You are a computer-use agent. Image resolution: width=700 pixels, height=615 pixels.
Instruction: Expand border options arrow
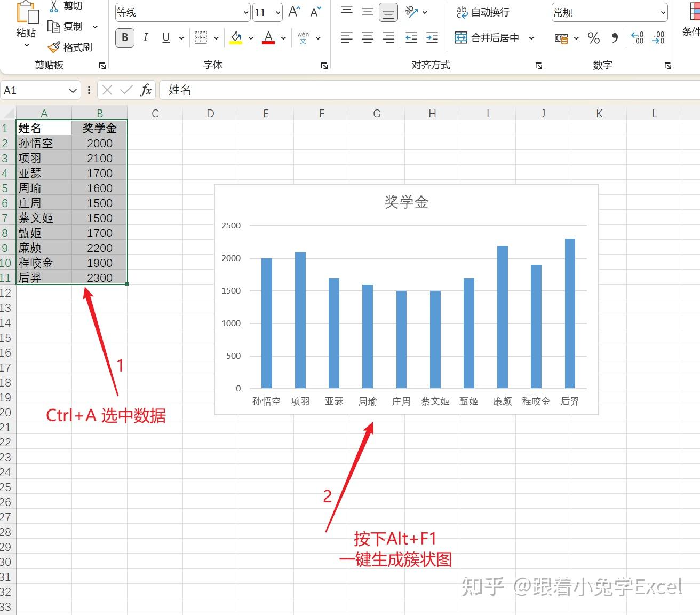tap(216, 38)
